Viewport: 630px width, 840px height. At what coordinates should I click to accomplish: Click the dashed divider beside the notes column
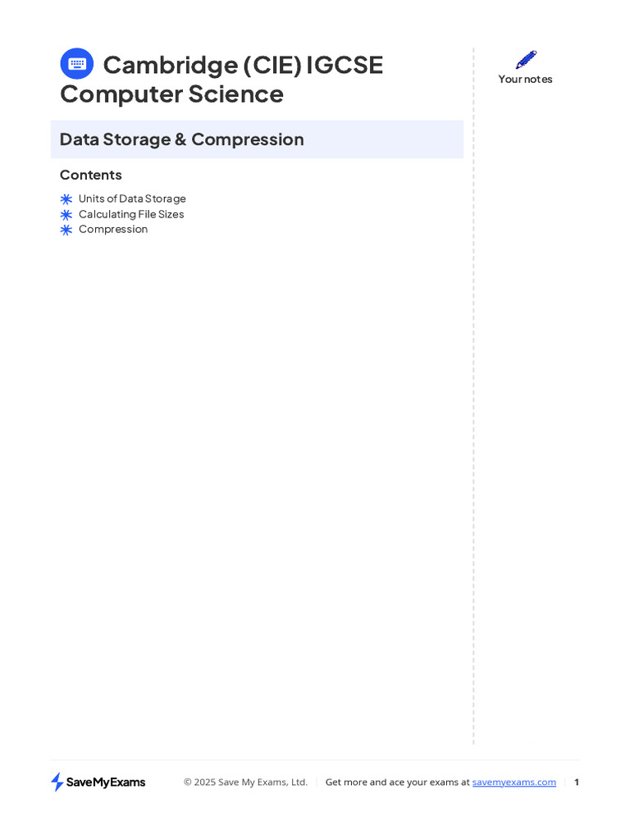[473, 410]
